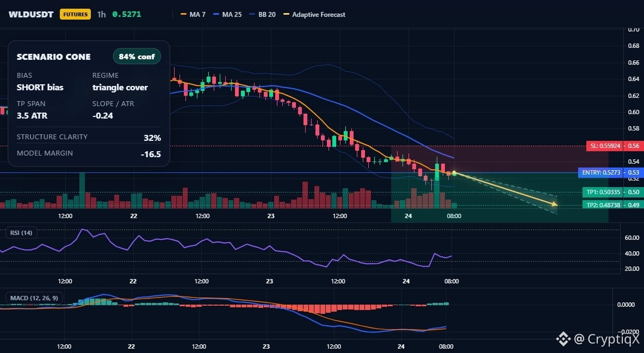Click the BIAS field label
644x353 pixels.
(24, 75)
